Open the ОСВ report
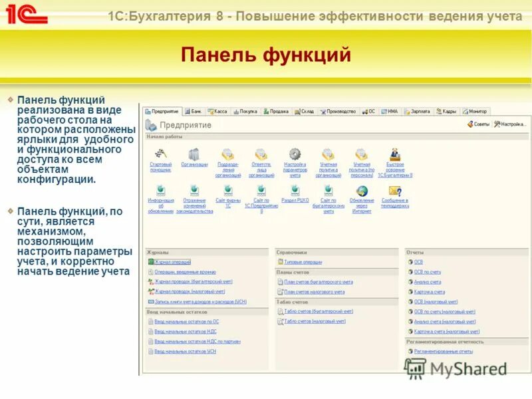 click(418, 262)
